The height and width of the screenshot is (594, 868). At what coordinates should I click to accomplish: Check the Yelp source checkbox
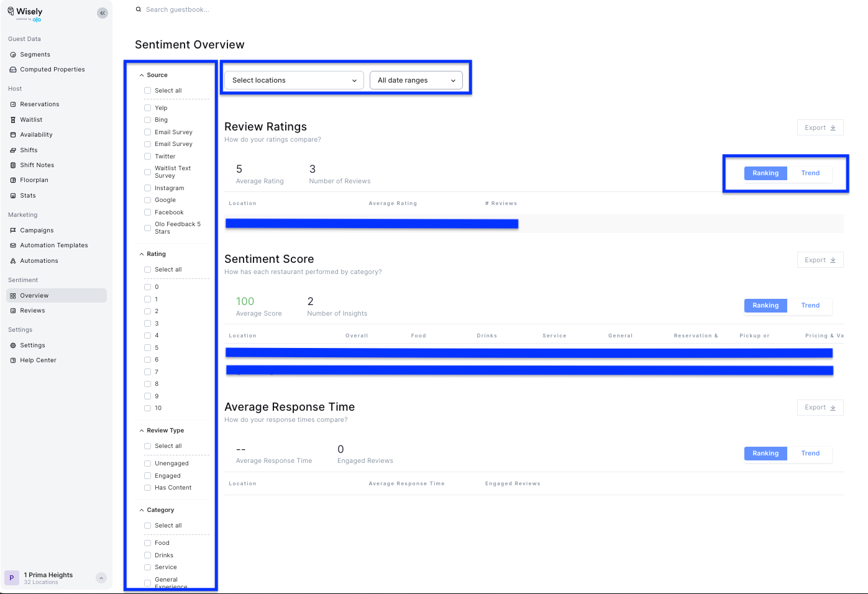point(148,108)
